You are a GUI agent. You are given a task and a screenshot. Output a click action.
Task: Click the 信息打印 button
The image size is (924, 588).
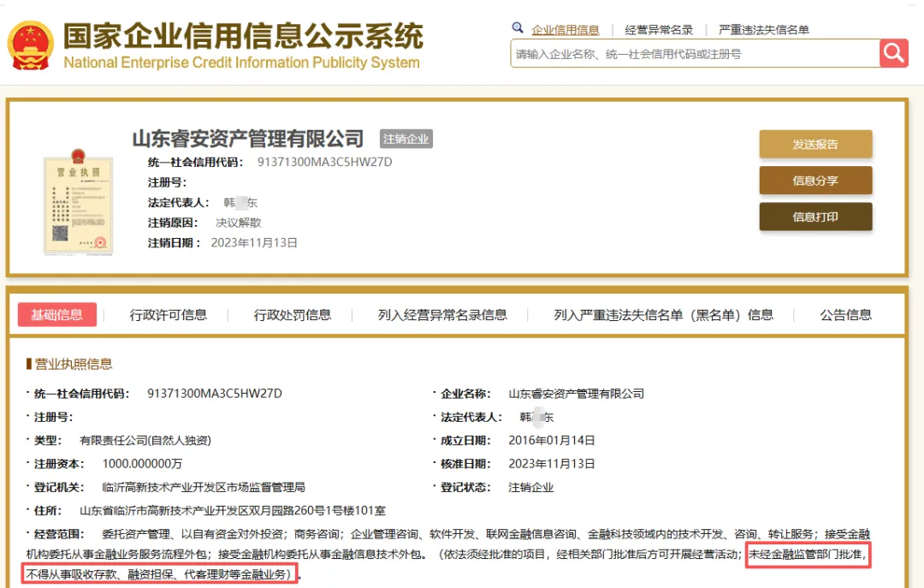click(815, 217)
